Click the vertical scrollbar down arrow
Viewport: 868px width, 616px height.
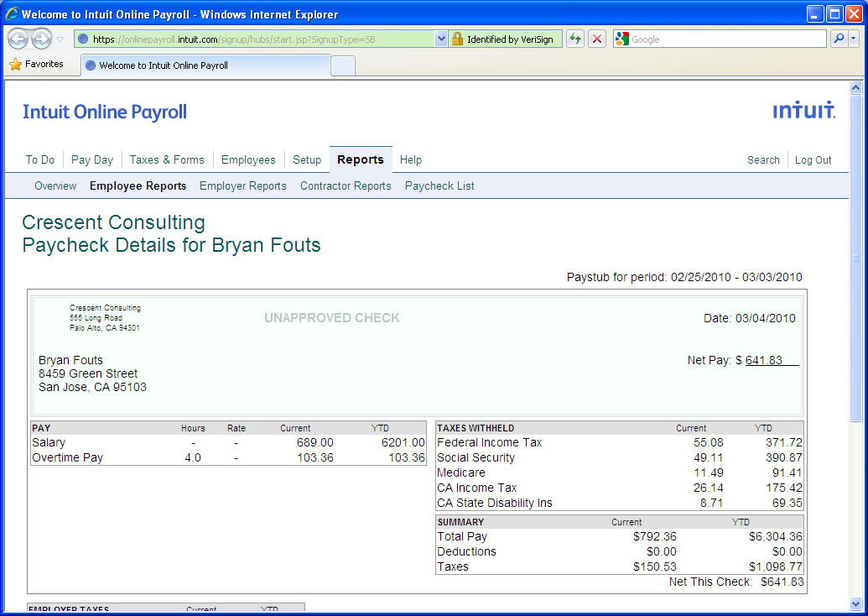click(855, 603)
